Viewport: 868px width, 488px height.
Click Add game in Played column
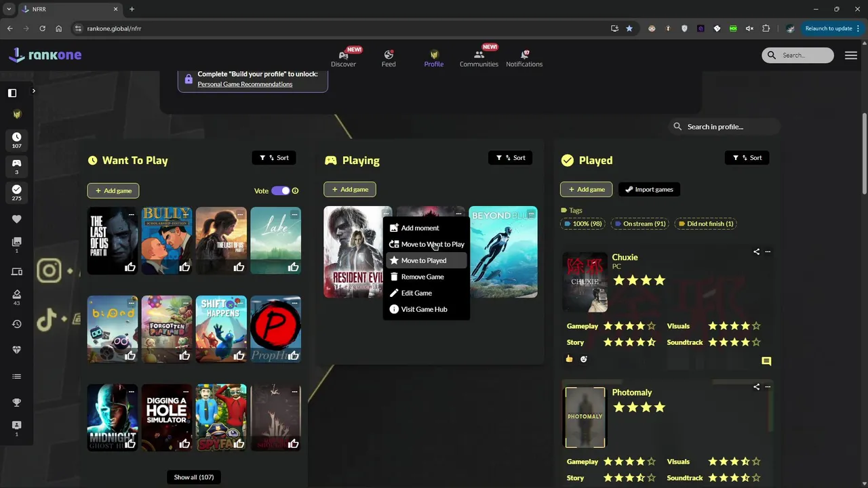[586, 189]
